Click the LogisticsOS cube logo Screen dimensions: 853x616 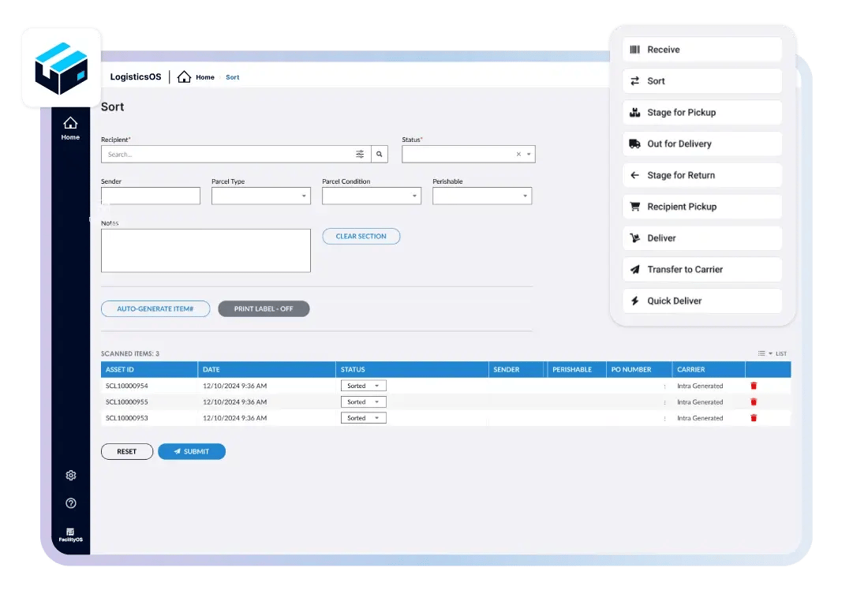(61, 68)
